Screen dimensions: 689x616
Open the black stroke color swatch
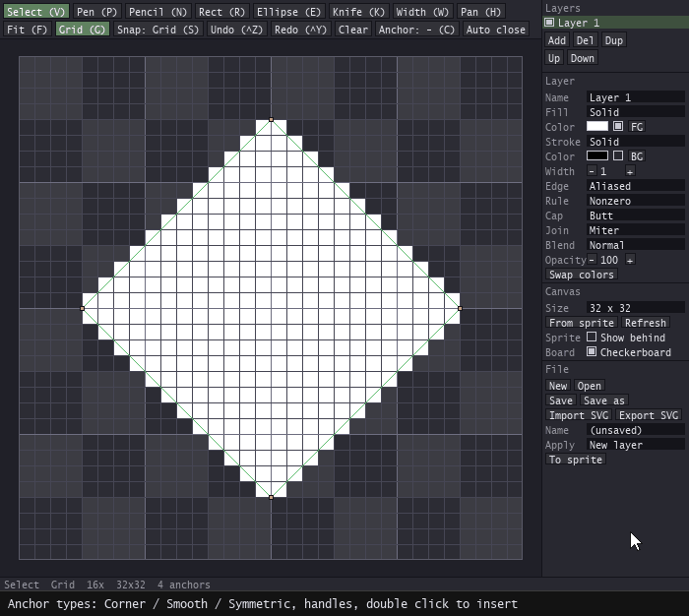point(597,156)
